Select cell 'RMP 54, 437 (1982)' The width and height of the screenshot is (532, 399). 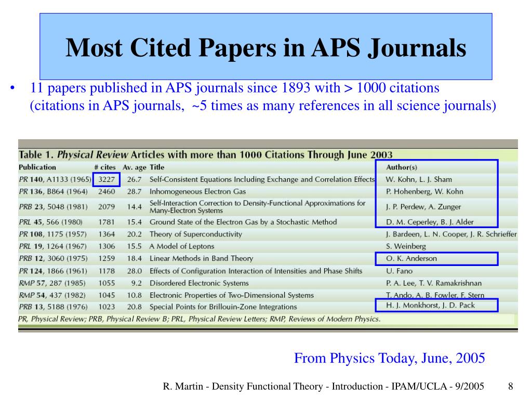pos(52,295)
